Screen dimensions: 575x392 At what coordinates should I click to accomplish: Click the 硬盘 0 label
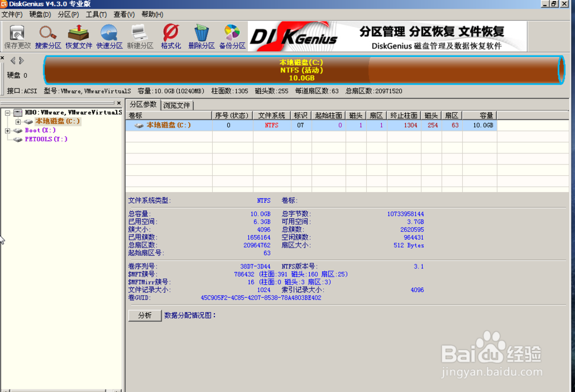17,75
